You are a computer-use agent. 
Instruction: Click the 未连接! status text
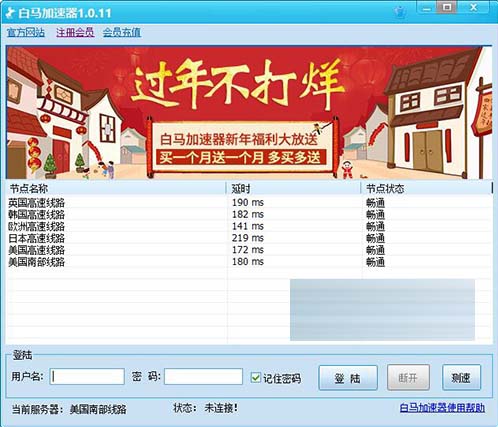[221, 408]
